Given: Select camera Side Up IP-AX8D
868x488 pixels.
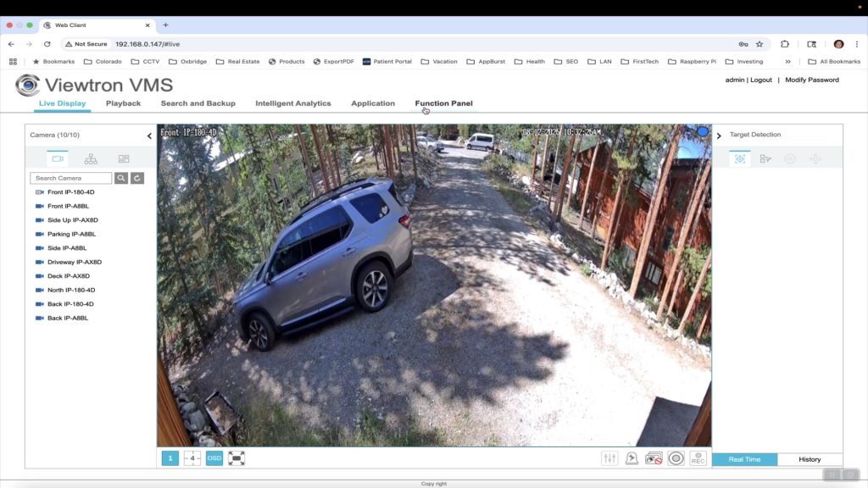Looking at the screenshot, I should 73,220.
